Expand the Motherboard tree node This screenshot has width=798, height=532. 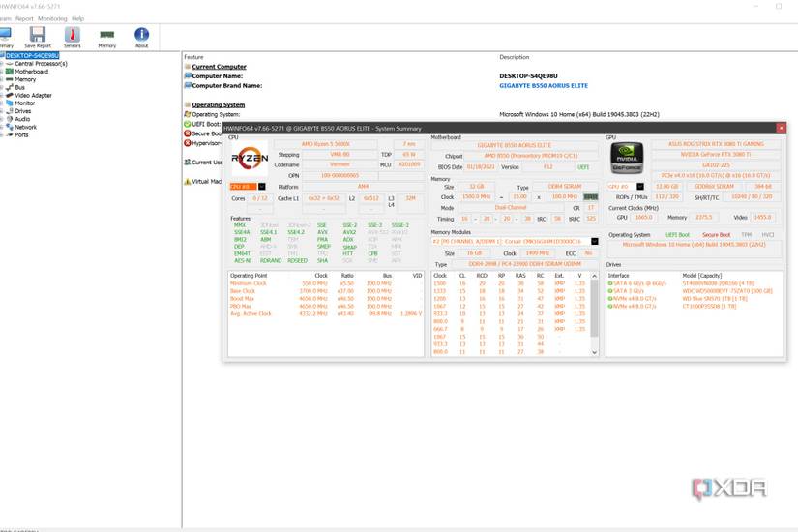2,72
